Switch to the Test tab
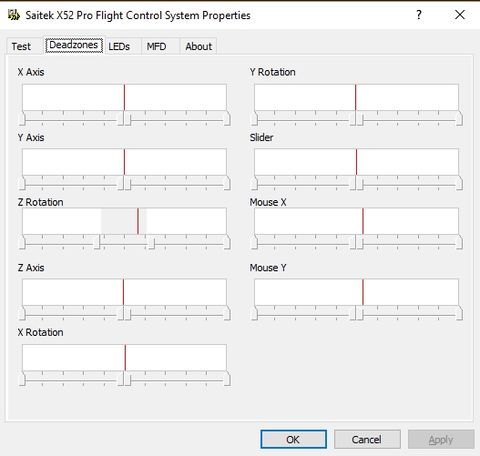480x456 pixels. tap(21, 46)
